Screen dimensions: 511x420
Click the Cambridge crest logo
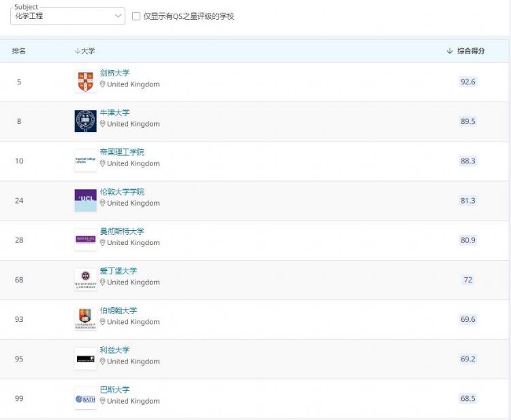(x=85, y=82)
